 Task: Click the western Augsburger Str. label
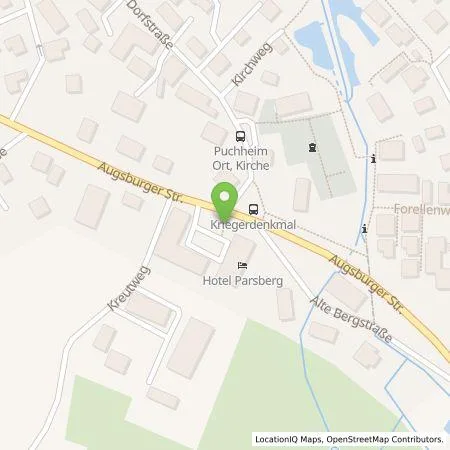coord(140,183)
